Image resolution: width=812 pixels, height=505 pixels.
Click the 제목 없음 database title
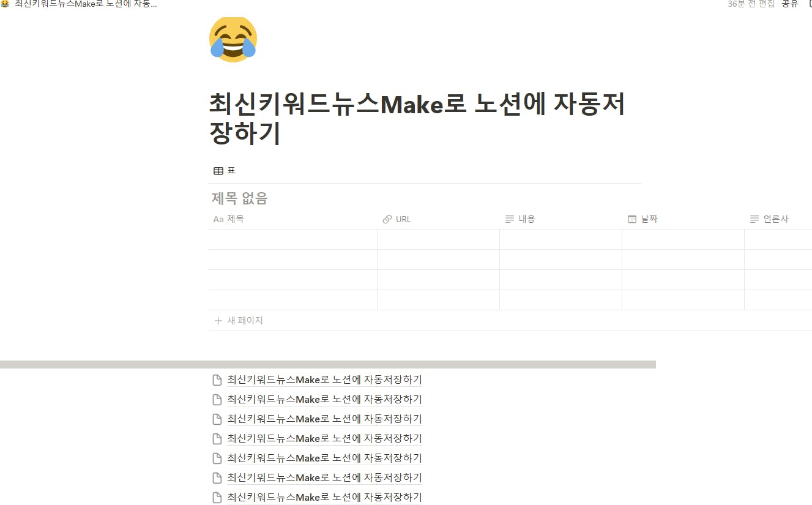pos(240,198)
